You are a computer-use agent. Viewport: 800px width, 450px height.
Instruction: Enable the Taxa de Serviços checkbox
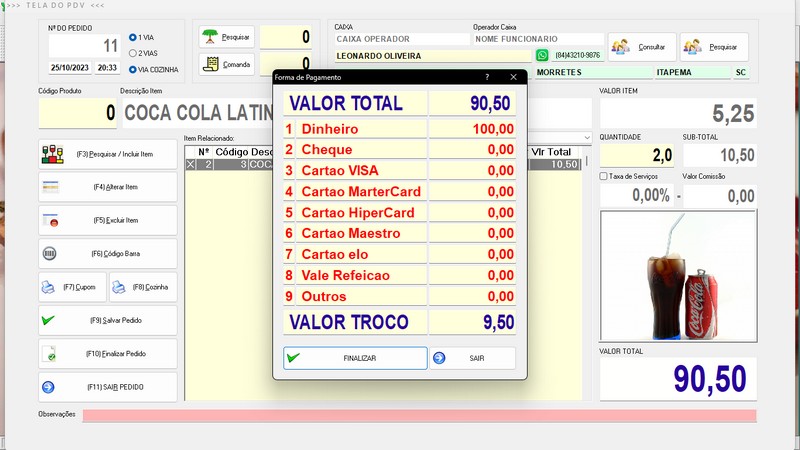[x=604, y=176]
